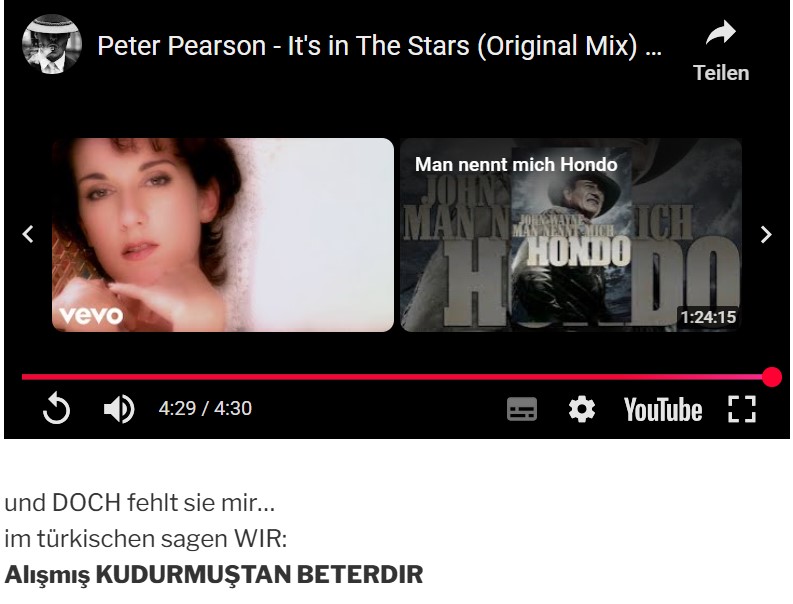
Task: Open the vevo suggested video thumbnail
Action: click(223, 235)
